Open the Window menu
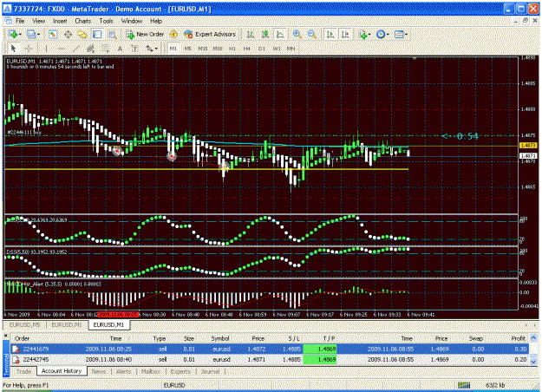This screenshot has width=542, height=392. 132,21
